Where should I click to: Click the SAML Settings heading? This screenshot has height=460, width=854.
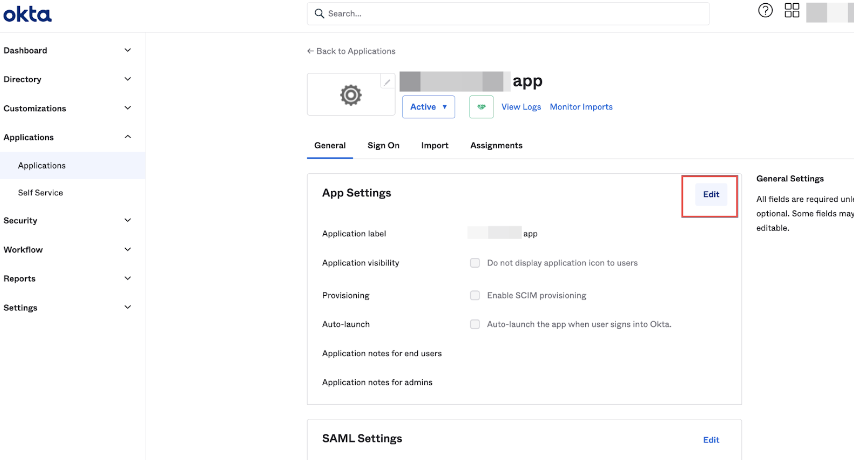[x=362, y=438]
